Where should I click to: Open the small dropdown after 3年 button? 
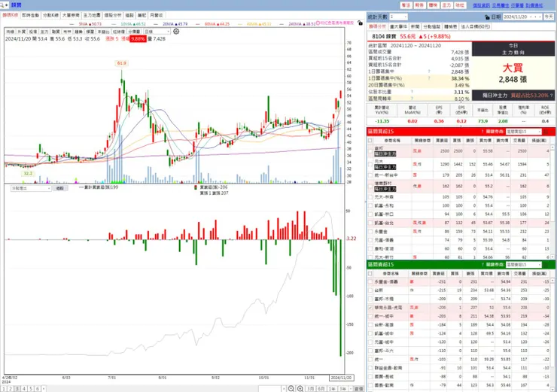[351, 389]
